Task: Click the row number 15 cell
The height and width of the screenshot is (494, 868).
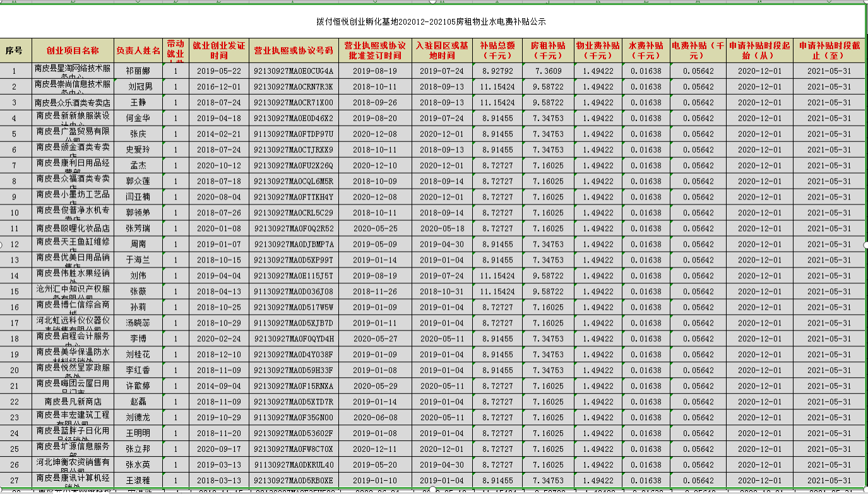Action: (x=15, y=291)
